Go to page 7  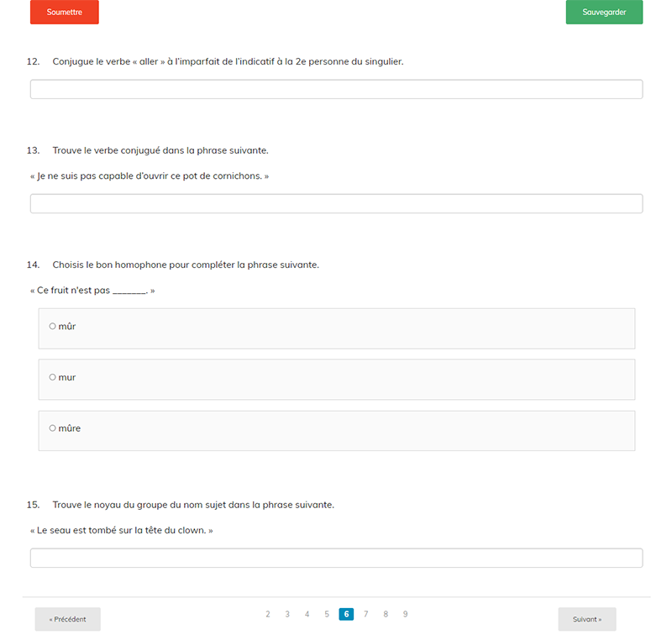(x=366, y=614)
